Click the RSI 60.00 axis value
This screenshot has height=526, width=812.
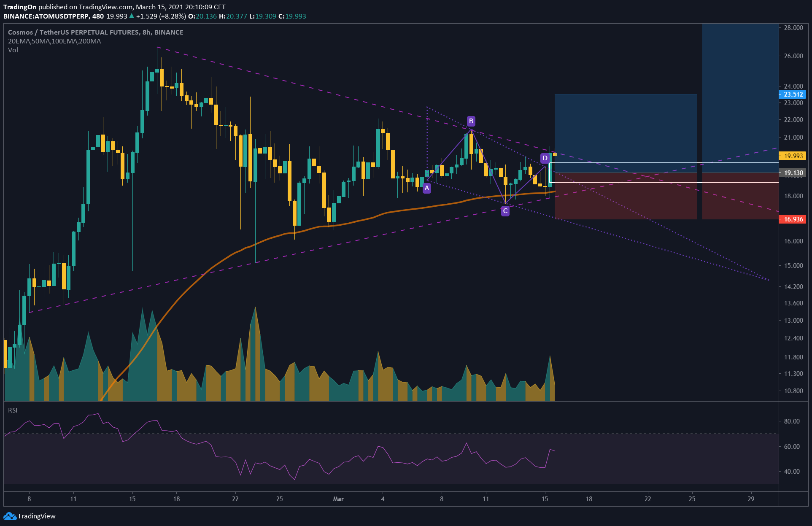coord(792,447)
